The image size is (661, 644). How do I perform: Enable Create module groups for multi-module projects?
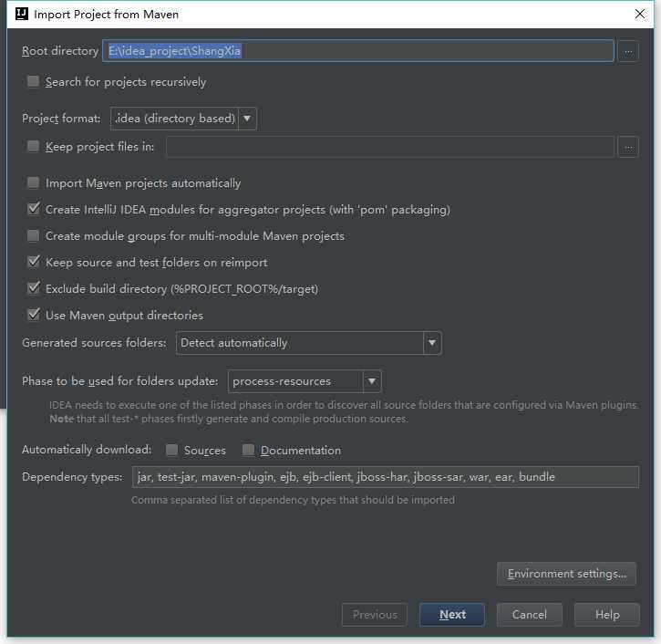tap(34, 236)
